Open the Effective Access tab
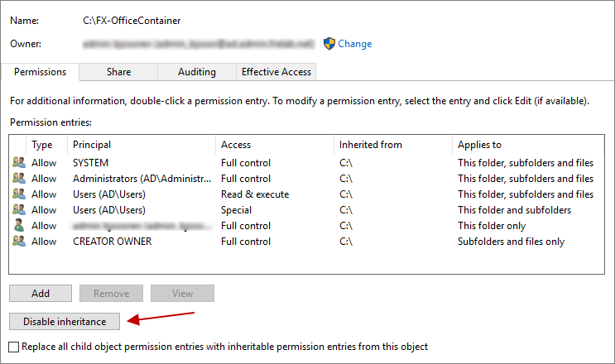 pyautogui.click(x=276, y=72)
